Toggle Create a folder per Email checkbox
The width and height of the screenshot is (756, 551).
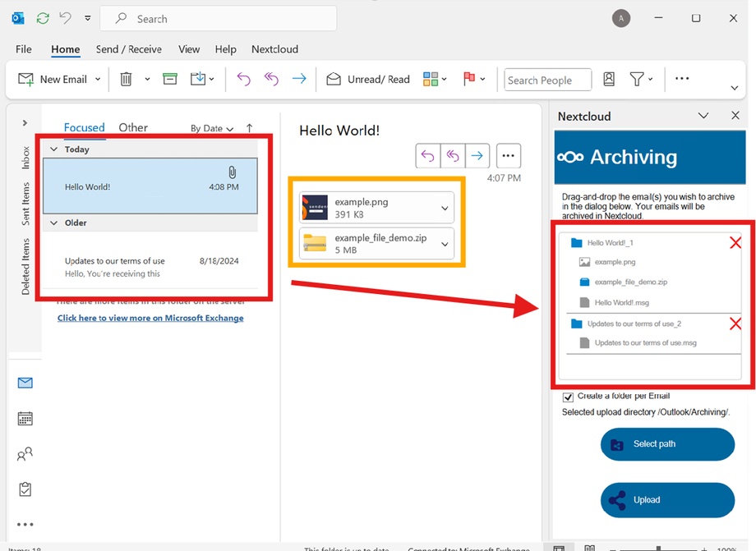[x=568, y=397]
